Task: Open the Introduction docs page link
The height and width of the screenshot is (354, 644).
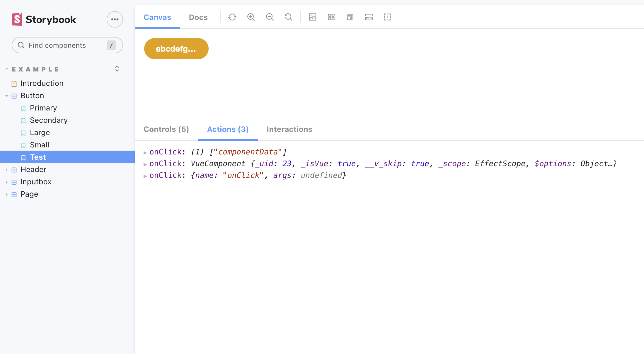Action: [42, 83]
